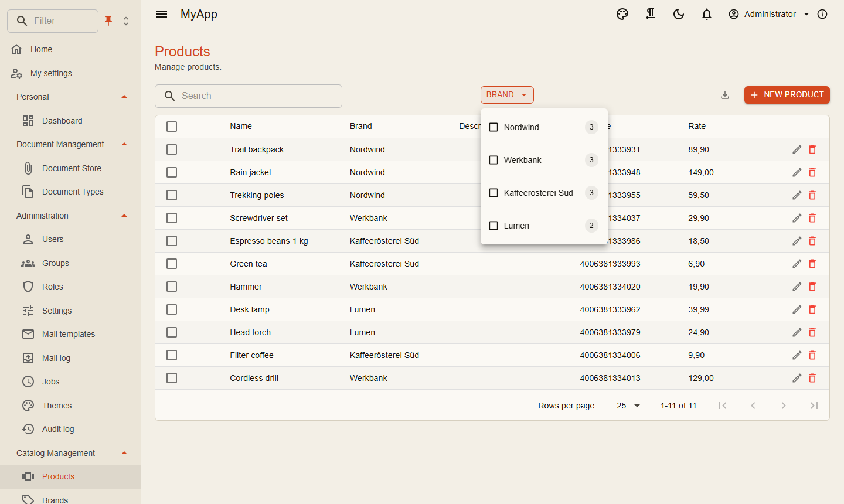Screen dimensions: 844x504
Task: Delete the Cordless drill product
Action: point(812,378)
